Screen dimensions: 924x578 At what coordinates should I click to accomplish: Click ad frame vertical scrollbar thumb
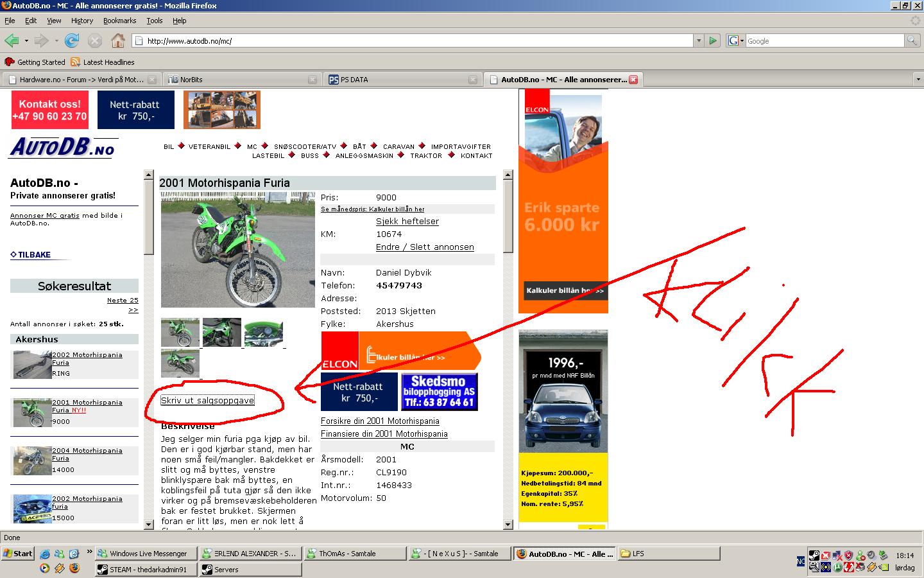508,216
